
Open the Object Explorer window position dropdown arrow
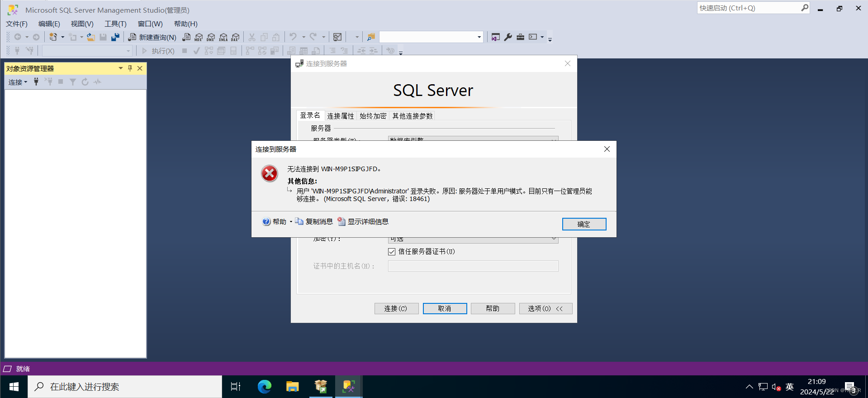point(121,68)
